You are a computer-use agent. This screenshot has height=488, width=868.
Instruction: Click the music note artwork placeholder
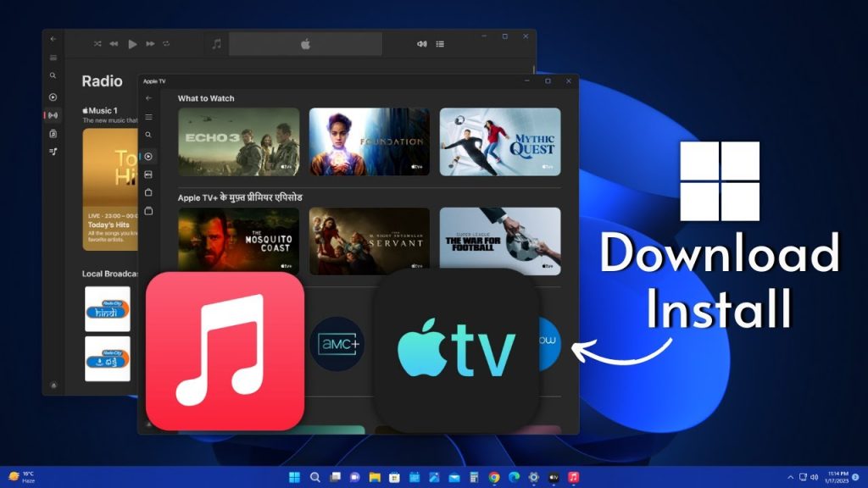[216, 44]
